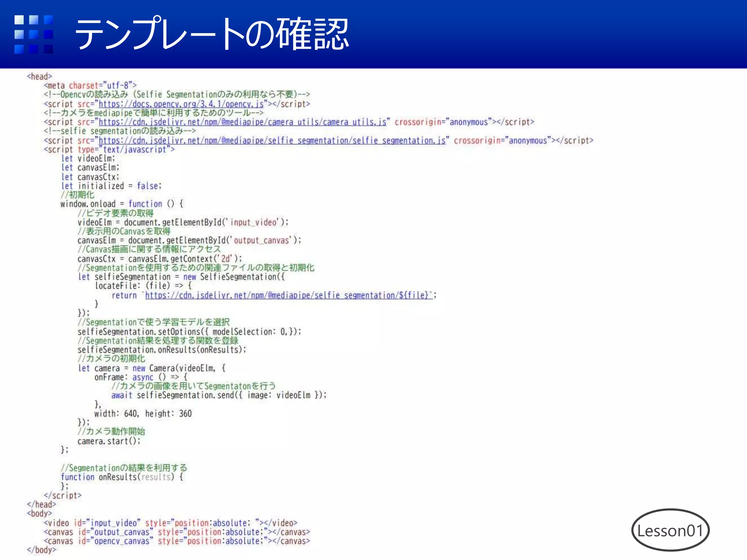Open the selfie_segmentation/${file} return link
747x560 pixels.
pos(289,295)
